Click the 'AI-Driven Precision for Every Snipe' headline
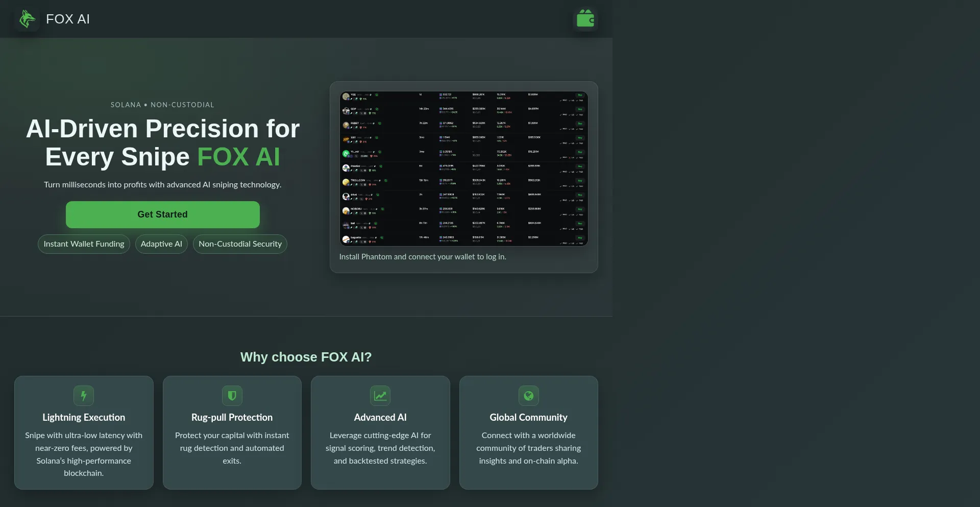The width and height of the screenshot is (980, 507). pyautogui.click(x=163, y=142)
